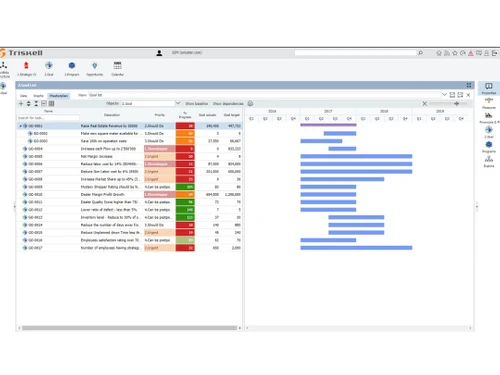Toggle Show dependencies option
The height and width of the screenshot is (375, 500).
click(228, 104)
